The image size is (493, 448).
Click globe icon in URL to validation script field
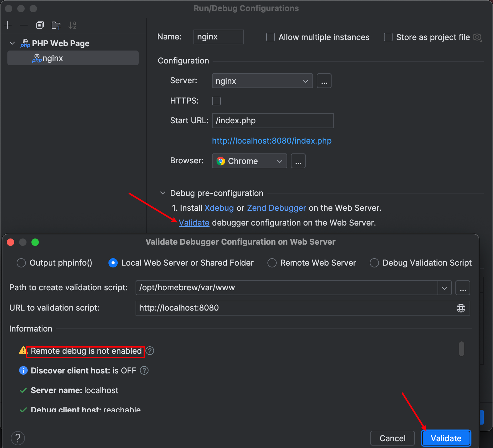coord(461,308)
